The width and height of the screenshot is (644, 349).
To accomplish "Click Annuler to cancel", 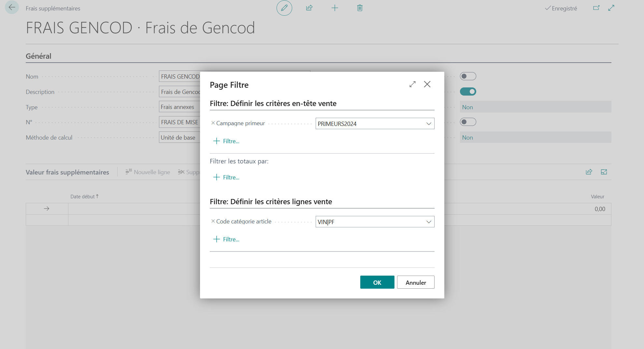I will (416, 282).
